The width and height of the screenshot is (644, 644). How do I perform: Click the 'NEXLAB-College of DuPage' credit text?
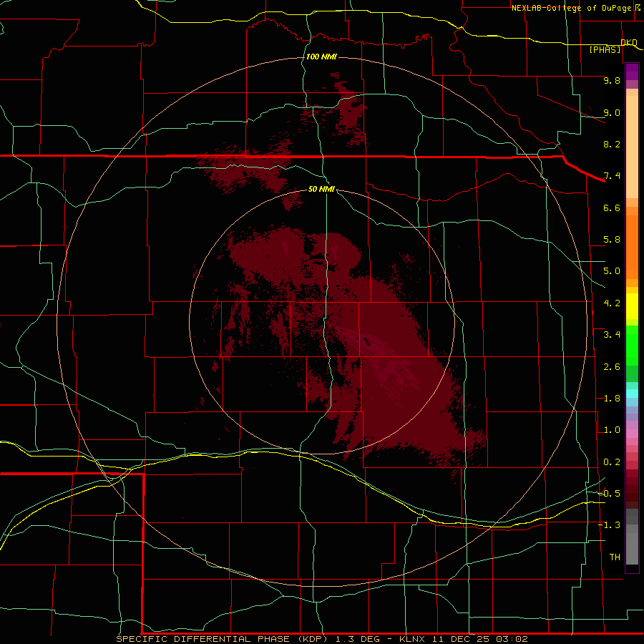571,8
